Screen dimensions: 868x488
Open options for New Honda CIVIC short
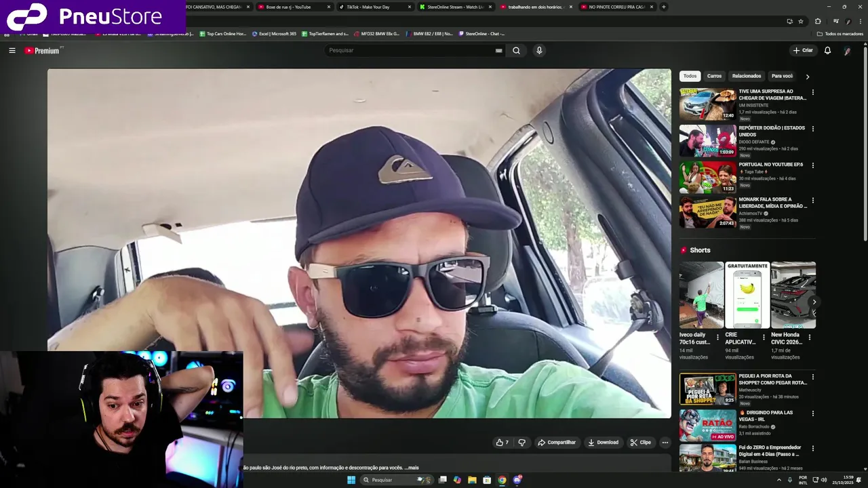pyautogui.click(x=810, y=337)
